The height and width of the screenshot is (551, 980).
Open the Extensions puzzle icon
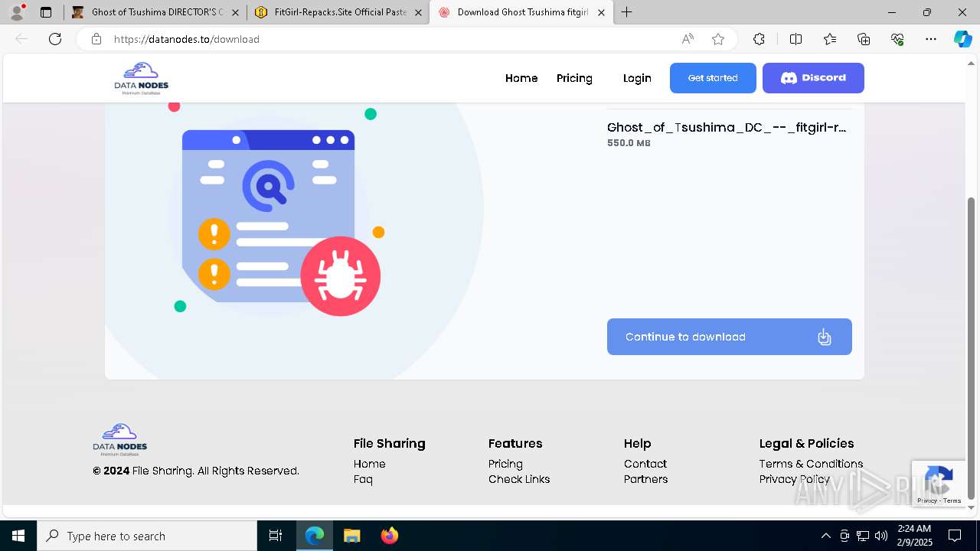tap(759, 39)
